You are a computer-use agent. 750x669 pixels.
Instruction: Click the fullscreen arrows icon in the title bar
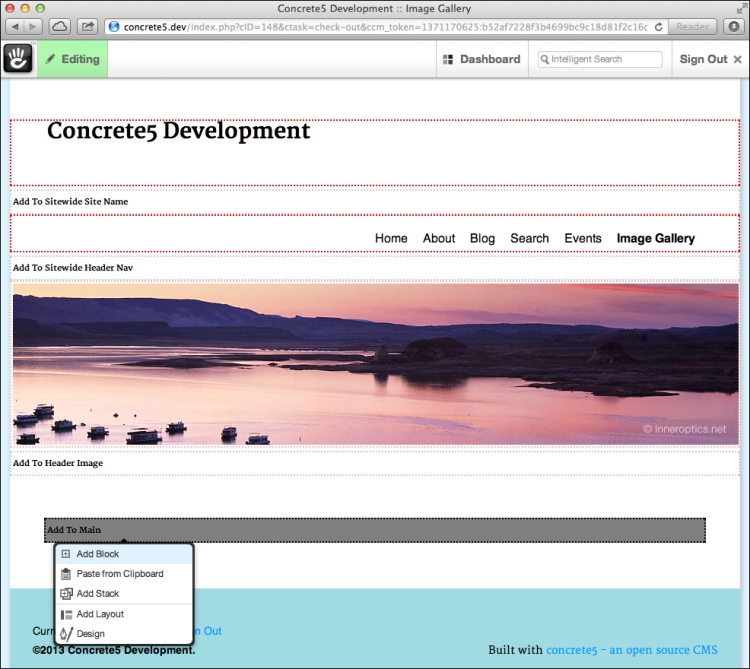741,8
